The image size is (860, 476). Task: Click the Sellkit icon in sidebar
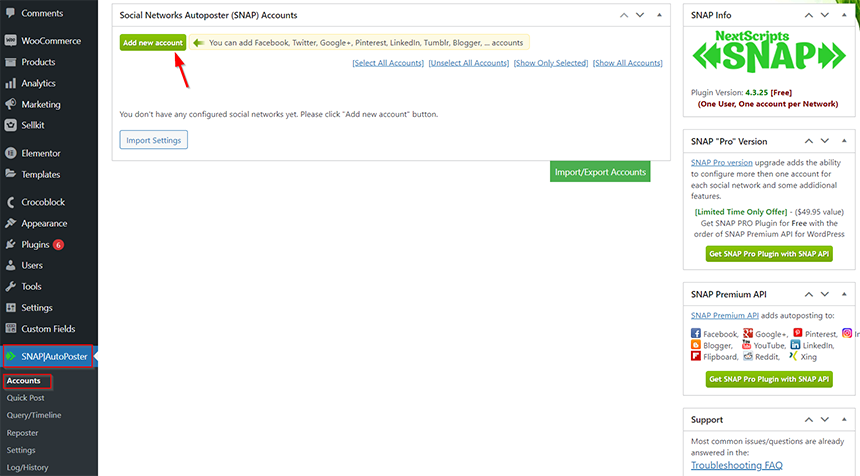tap(10, 125)
